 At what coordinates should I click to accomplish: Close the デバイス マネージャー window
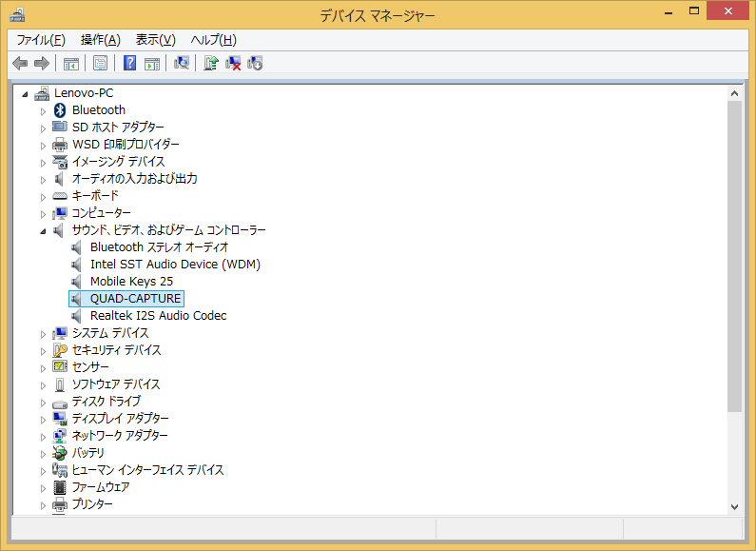click(x=728, y=10)
